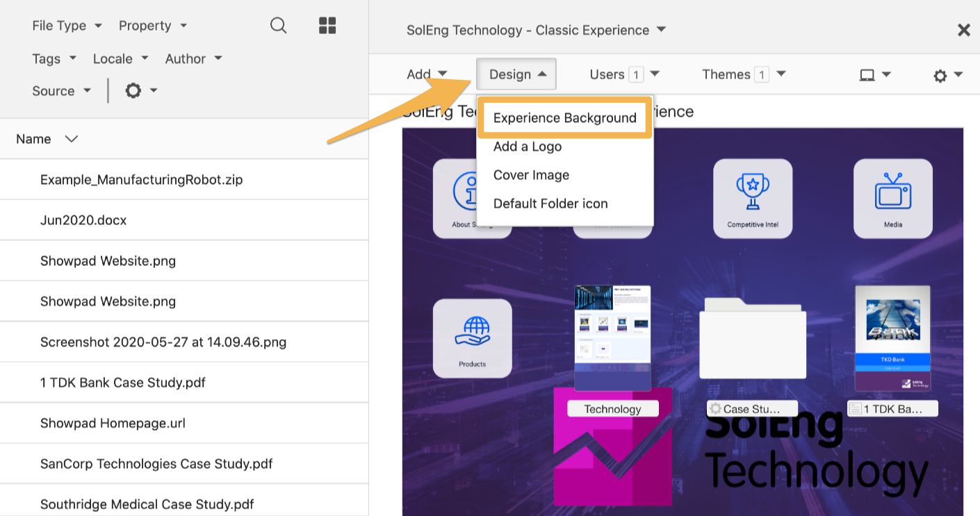Click the 1 TDK Ba... item label
Screen dimensions: 980x516
click(x=893, y=409)
